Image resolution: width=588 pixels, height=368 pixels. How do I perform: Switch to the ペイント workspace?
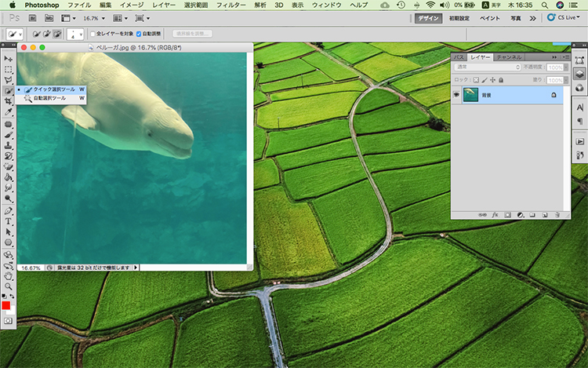490,17
